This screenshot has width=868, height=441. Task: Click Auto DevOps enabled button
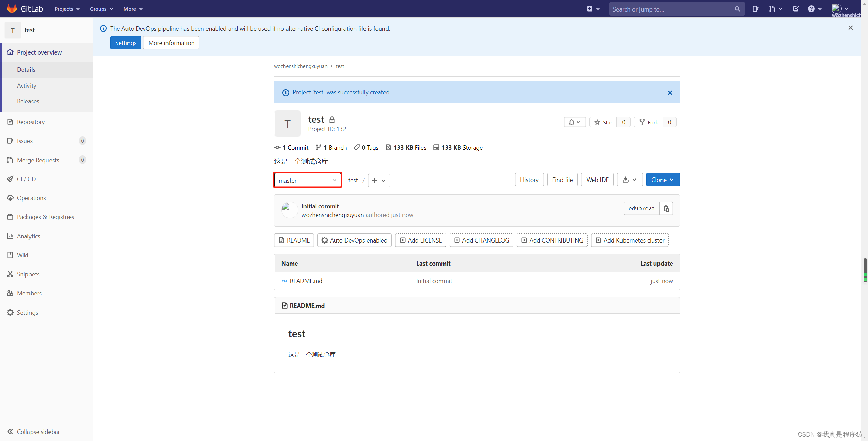coord(354,240)
